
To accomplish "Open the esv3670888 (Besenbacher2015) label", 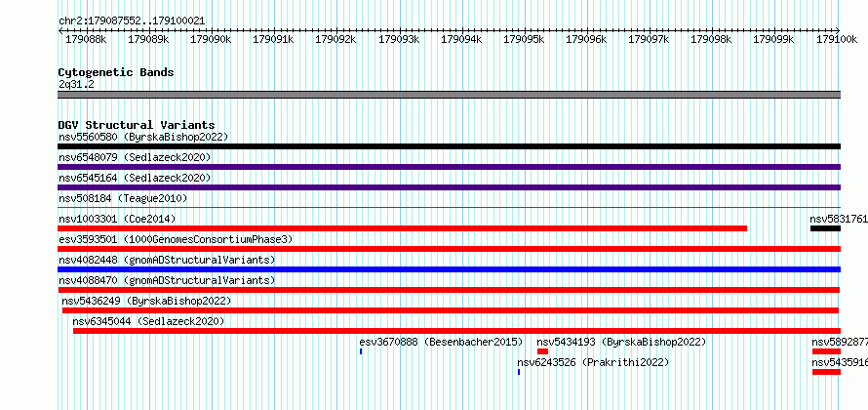I will pyautogui.click(x=441, y=342).
